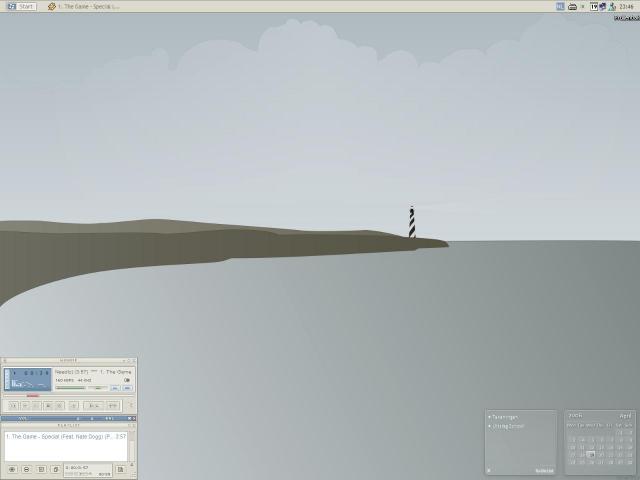Click the playlist Add files button

coord(12,469)
